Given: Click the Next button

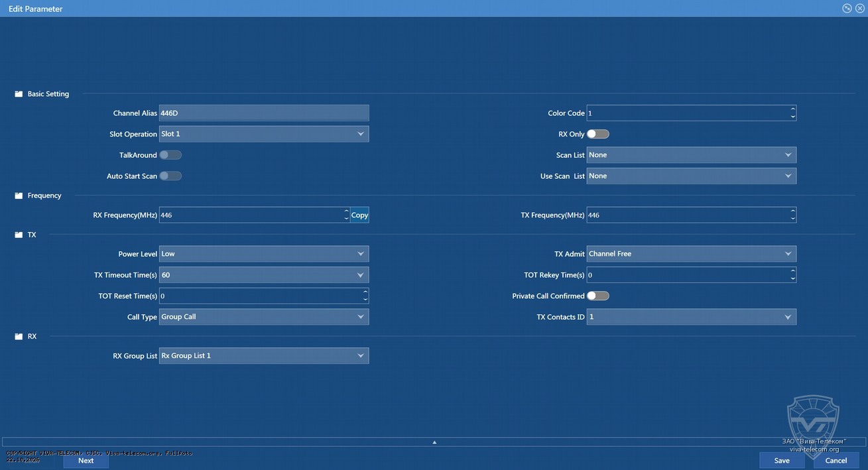Looking at the screenshot, I should tap(86, 461).
